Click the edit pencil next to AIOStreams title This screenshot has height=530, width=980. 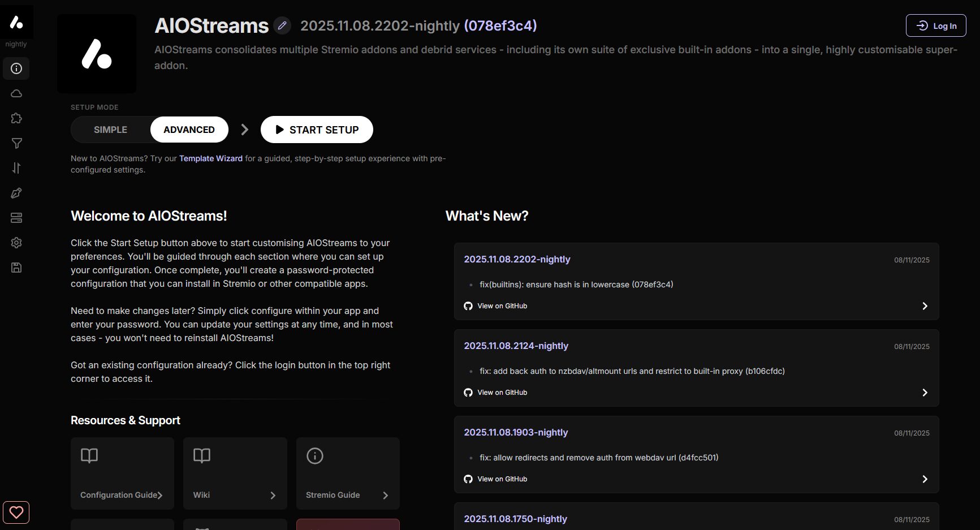282,25
